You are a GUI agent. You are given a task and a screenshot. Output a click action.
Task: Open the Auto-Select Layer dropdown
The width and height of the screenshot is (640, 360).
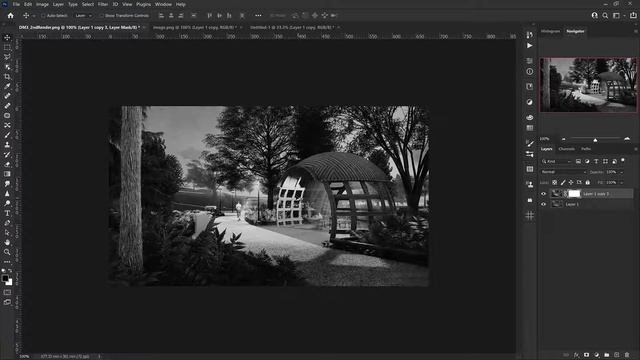[83, 16]
